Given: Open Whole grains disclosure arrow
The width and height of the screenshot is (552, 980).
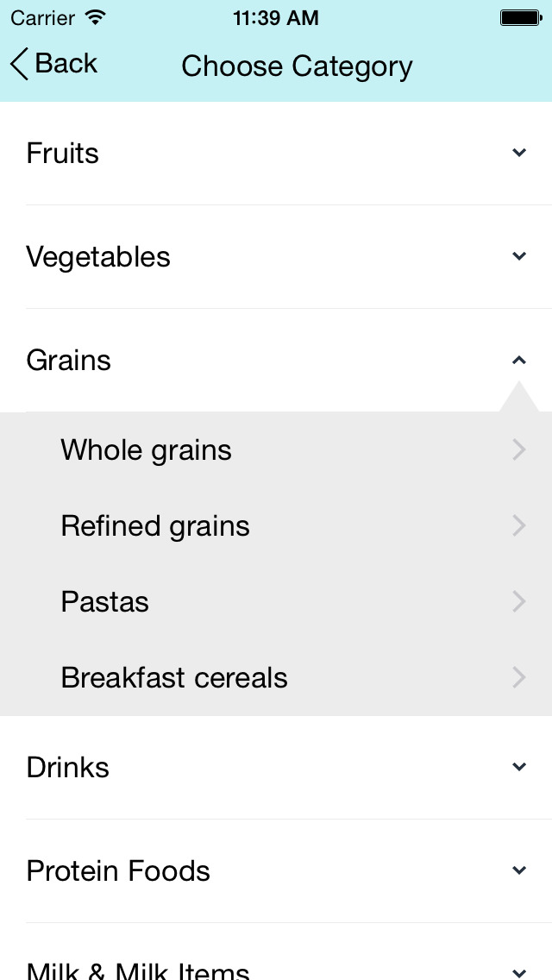Looking at the screenshot, I should point(519,450).
